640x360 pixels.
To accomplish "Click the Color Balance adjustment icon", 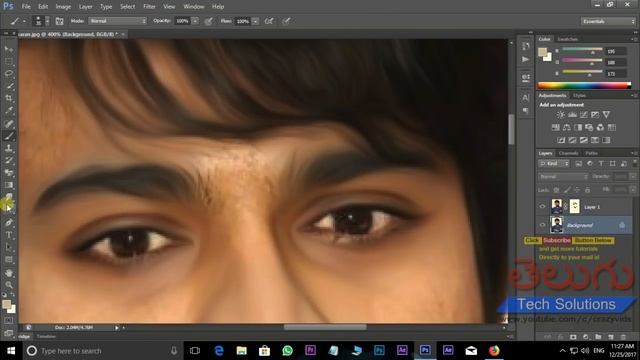I will tap(567, 127).
